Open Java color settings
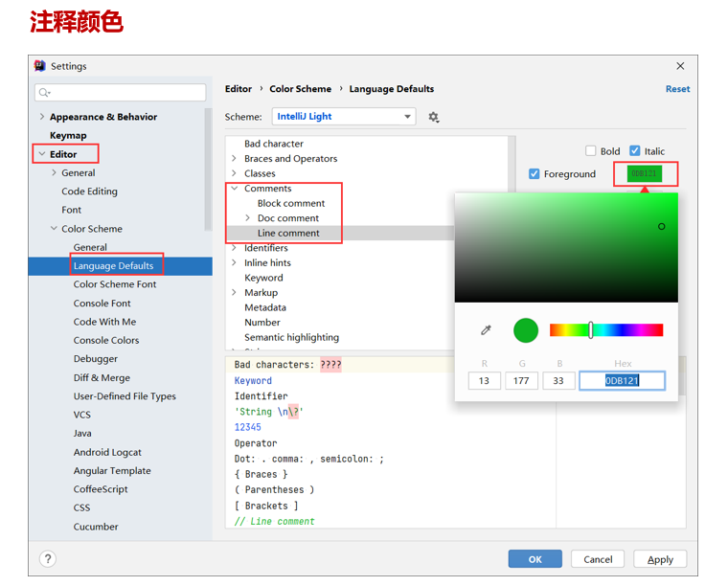This screenshot has width=728, height=586. coord(82,434)
